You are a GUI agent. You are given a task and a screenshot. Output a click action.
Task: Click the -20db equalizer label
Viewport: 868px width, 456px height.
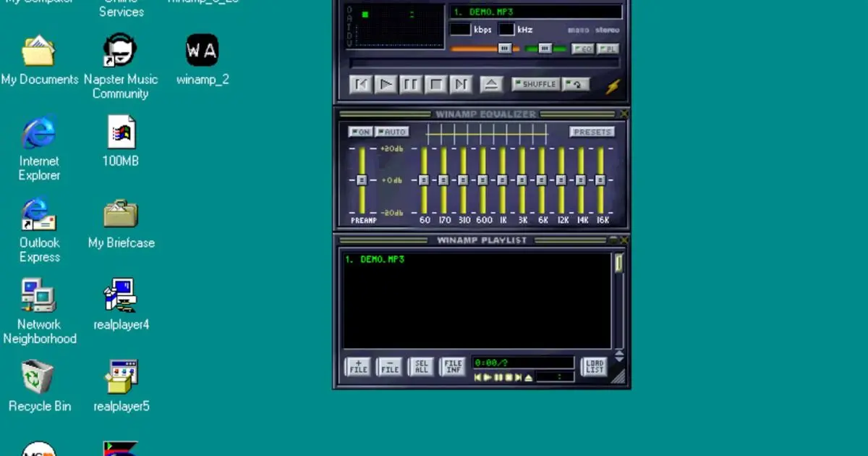[391, 213]
